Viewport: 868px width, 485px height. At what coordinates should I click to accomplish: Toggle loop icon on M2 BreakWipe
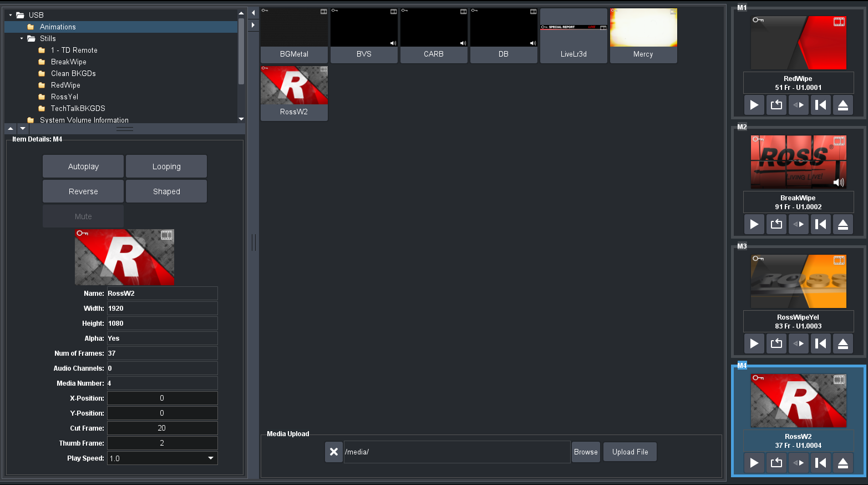tap(776, 224)
